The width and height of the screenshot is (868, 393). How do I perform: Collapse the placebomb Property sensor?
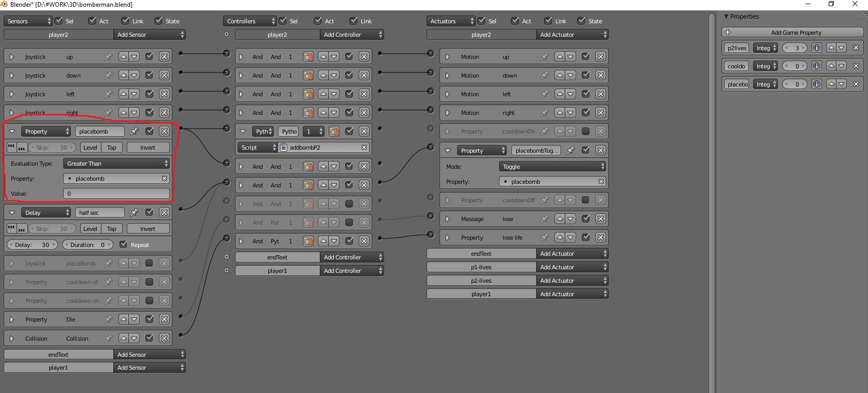[12, 132]
